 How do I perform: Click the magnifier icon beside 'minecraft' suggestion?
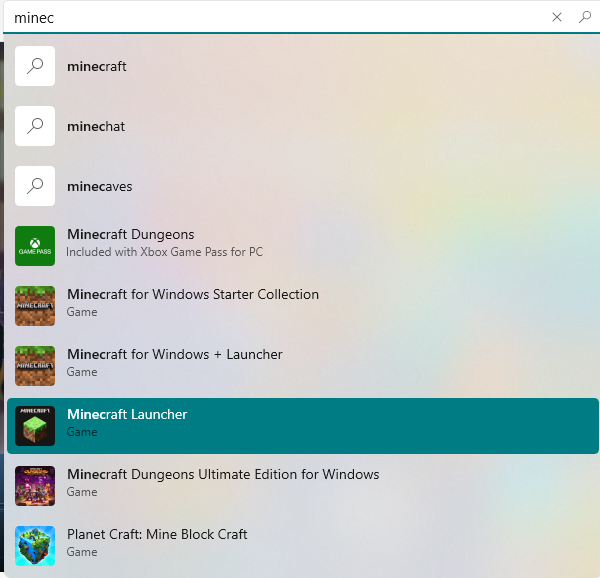35,66
